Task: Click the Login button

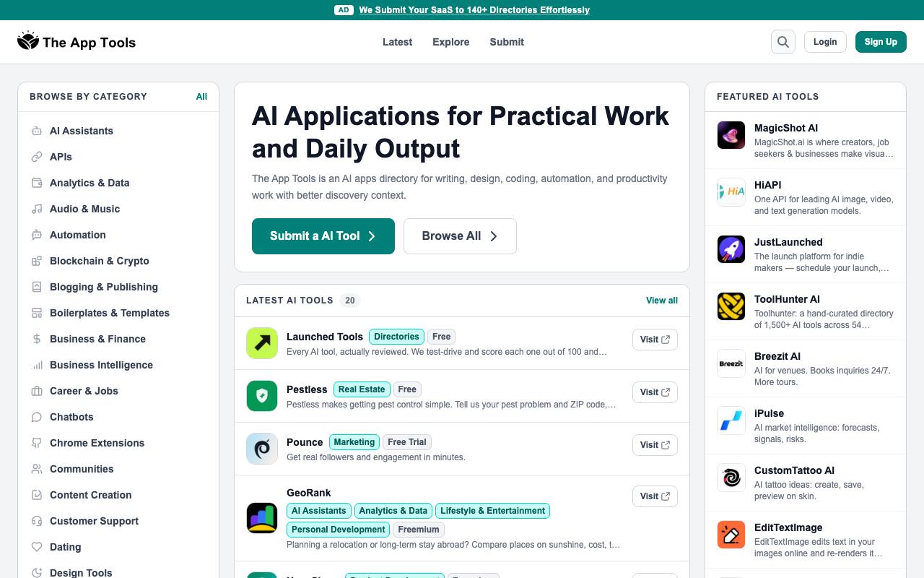Action: point(825,42)
